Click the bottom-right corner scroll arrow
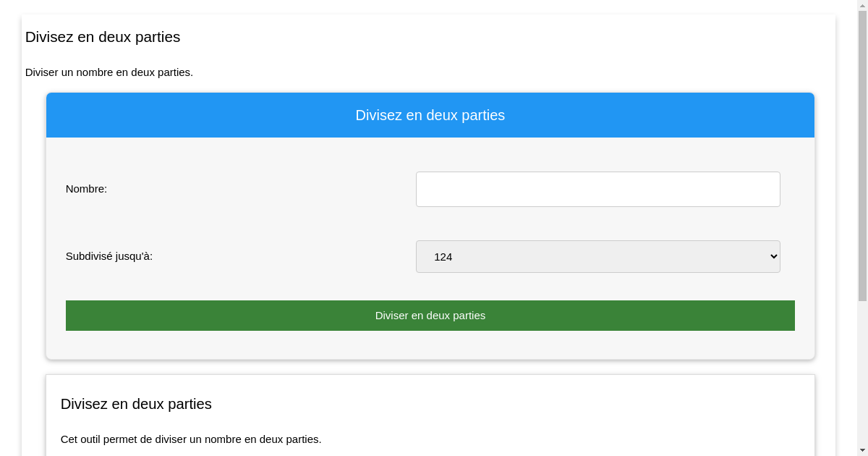Viewport: 868px width, 456px height. [x=863, y=450]
